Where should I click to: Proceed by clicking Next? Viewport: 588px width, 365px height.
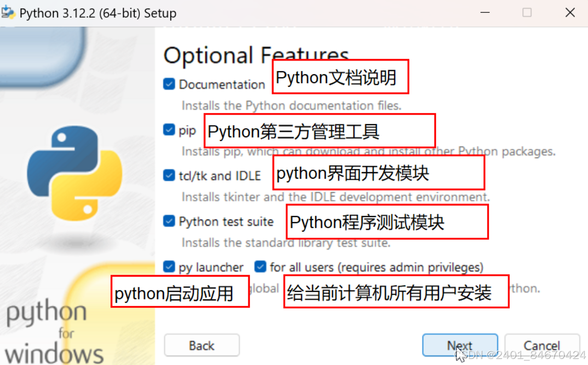(x=460, y=345)
